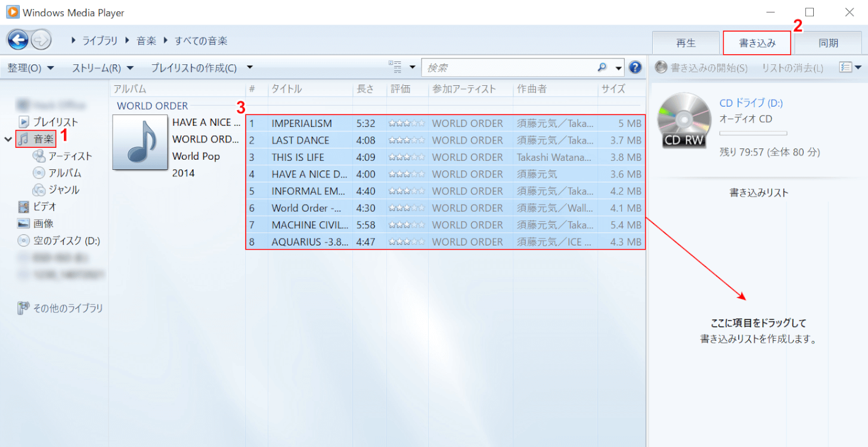Click the blank disc (D:) icon
Image resolution: width=868 pixels, height=447 pixels.
[x=24, y=241]
